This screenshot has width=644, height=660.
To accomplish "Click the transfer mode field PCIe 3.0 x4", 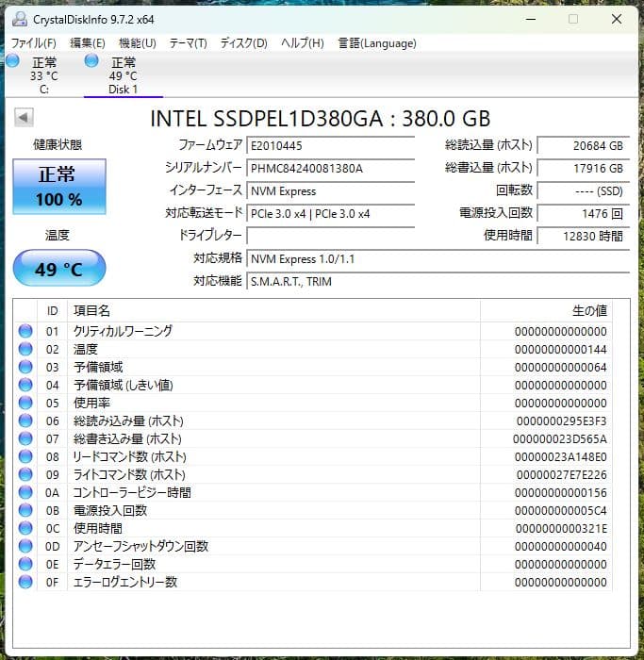I will coord(331,214).
